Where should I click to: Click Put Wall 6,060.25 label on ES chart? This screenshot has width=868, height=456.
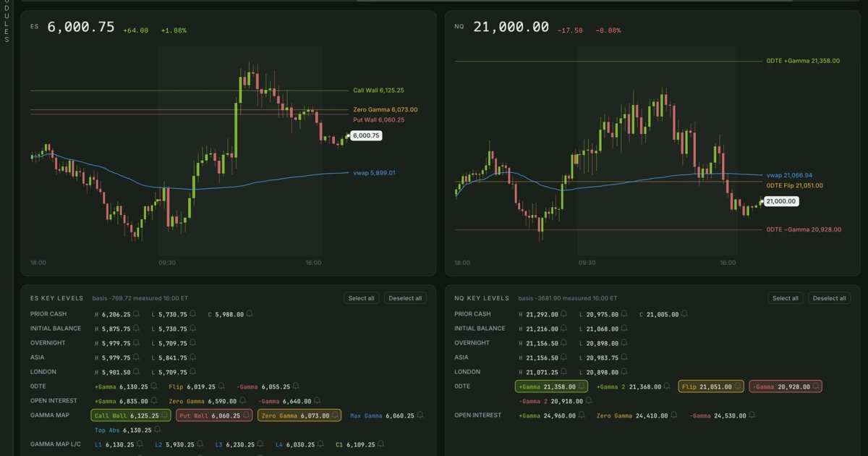[x=378, y=120]
